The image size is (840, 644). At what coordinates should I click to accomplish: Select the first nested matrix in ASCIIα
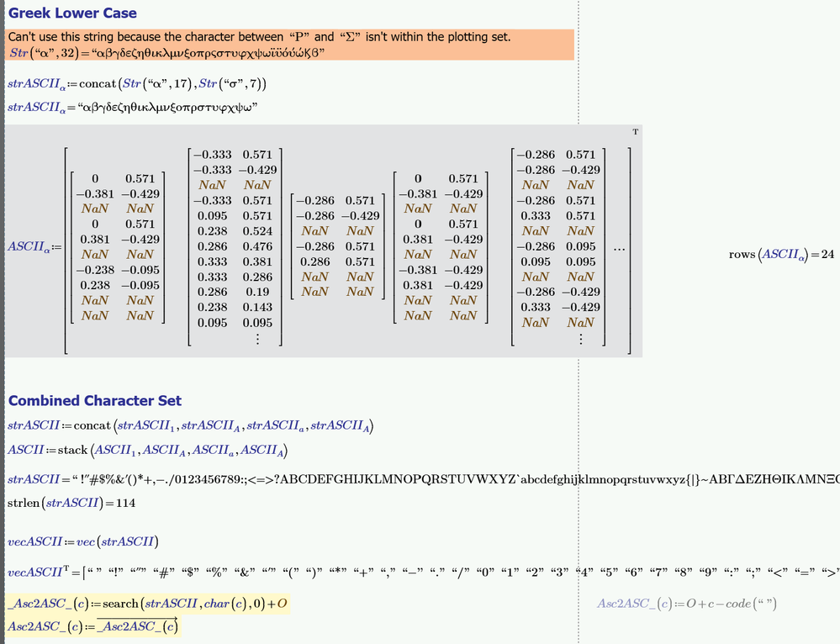coord(118,247)
